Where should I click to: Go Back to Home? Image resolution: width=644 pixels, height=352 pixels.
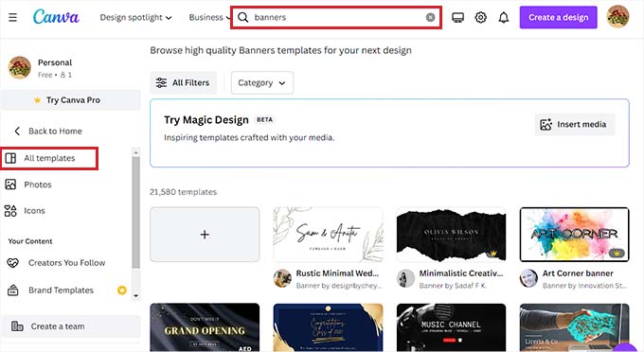[48, 132]
